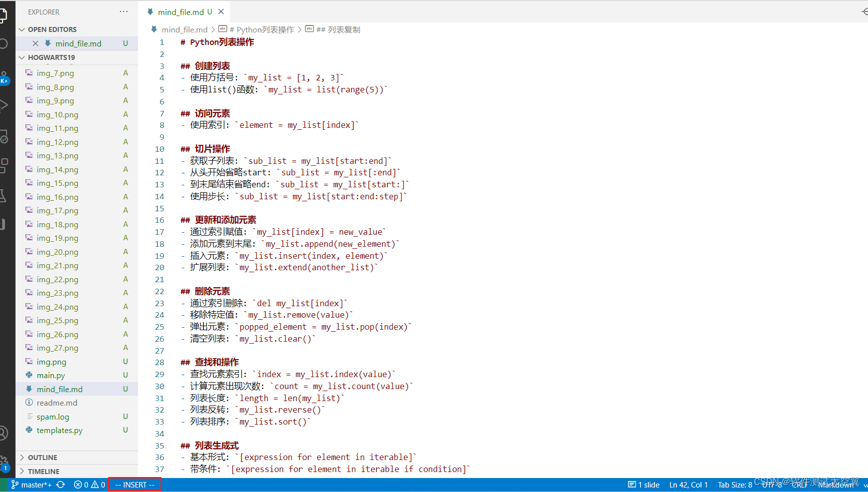Open Explorer's Views and More Actions menu
The width and height of the screenshot is (868, 492).
123,11
